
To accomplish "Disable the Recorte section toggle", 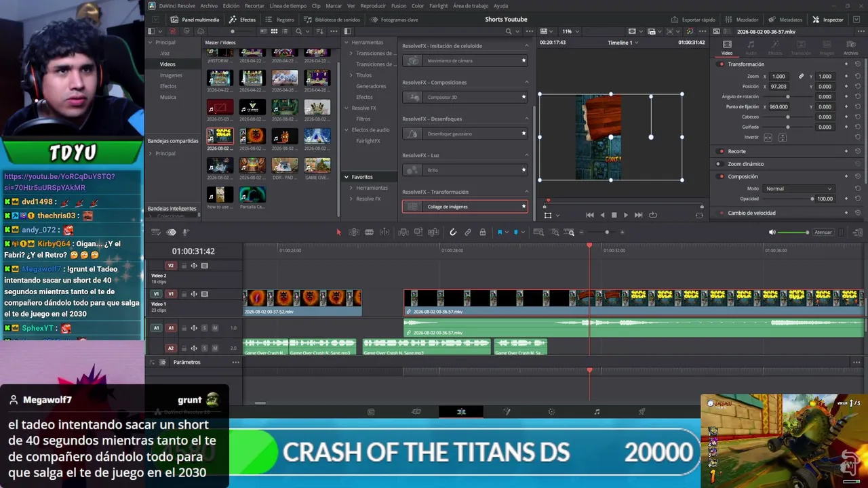I will click(719, 151).
